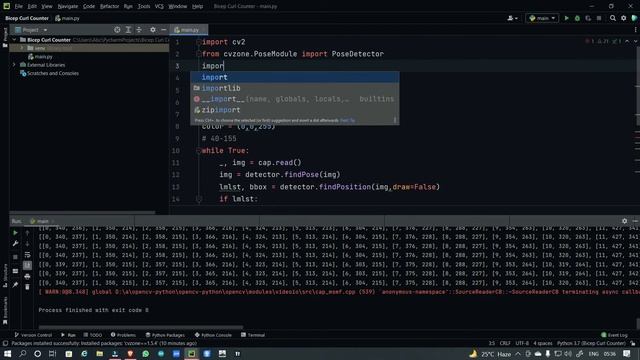Open the Windows Start menu

pos(7,353)
